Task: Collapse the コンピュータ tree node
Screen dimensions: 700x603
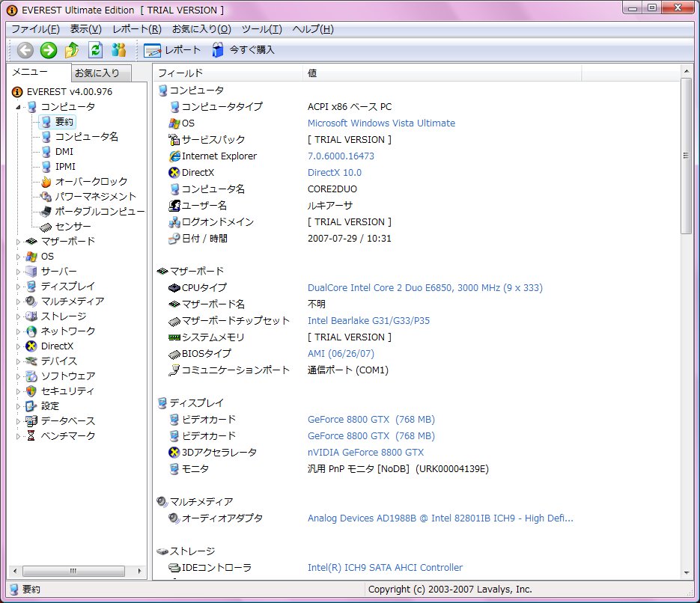Action: tap(18, 107)
